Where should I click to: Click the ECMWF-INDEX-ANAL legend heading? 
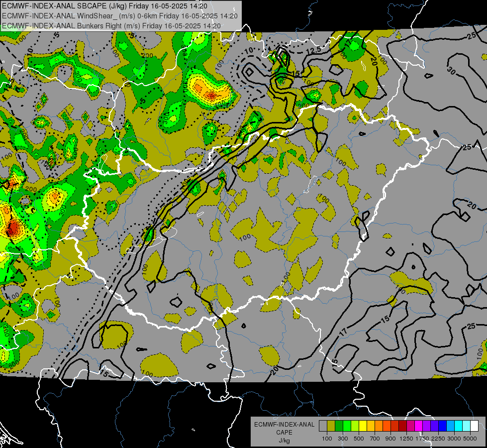click(285, 425)
